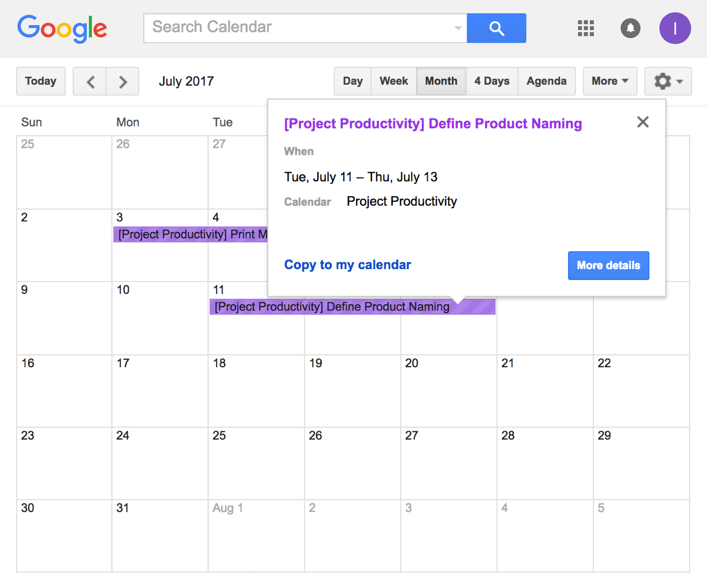This screenshot has width=707, height=588.
Task: Select day number 21
Action: point(508,363)
